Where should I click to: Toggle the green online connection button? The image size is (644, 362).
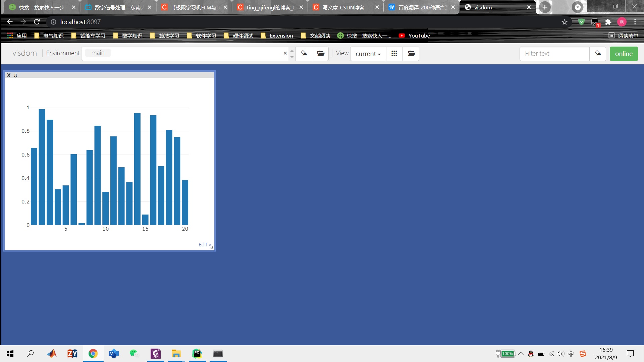[624, 54]
